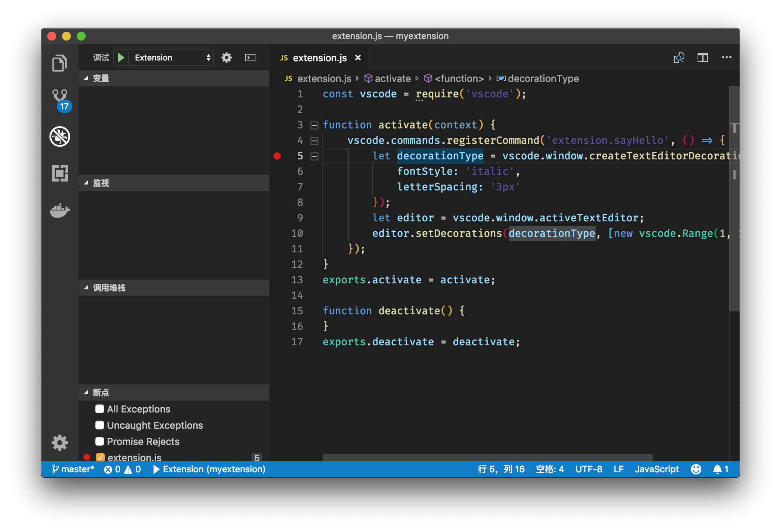781x532 pixels.
Task: Click the horizontal scrollbar of editor
Action: point(487,457)
